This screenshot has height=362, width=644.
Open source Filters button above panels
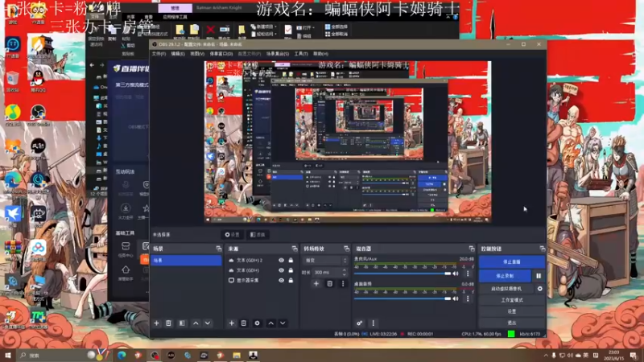pyautogui.click(x=258, y=235)
